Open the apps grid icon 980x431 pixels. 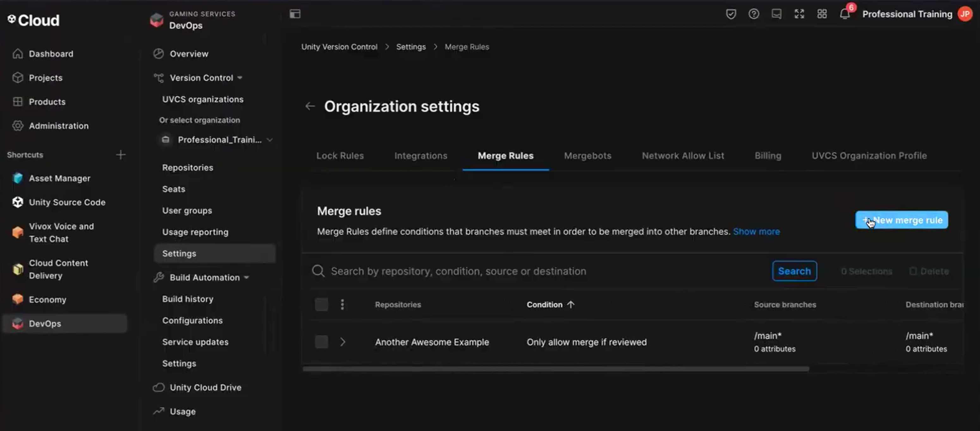[822, 14]
